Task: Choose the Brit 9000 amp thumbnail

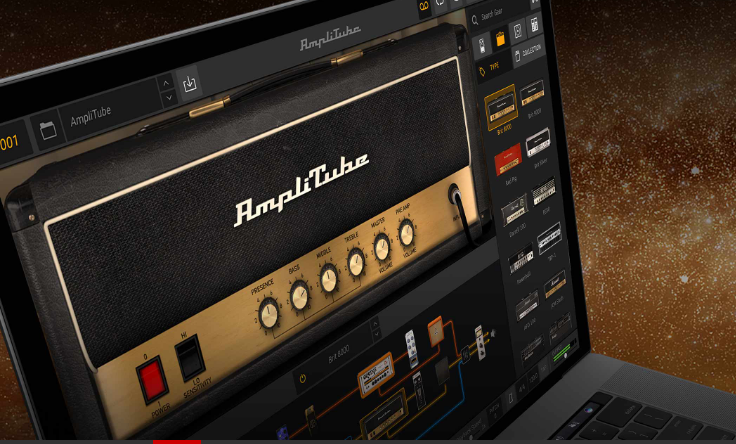Action: (532, 93)
